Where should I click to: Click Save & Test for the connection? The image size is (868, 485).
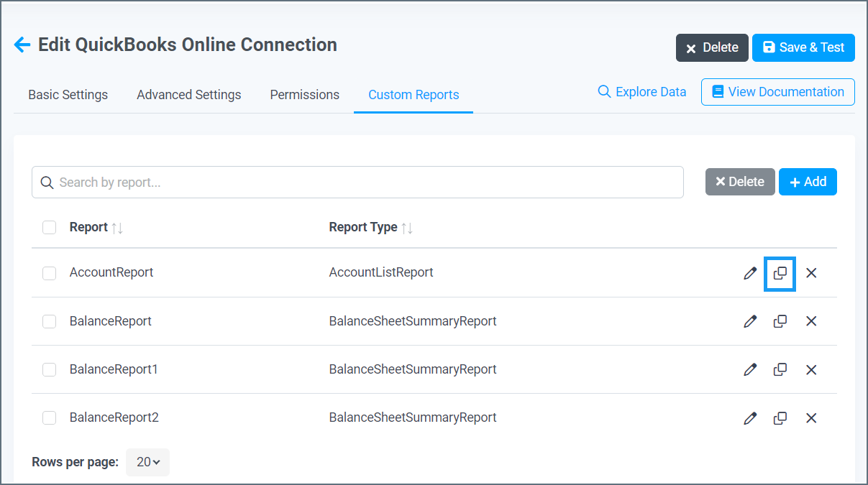tap(803, 47)
